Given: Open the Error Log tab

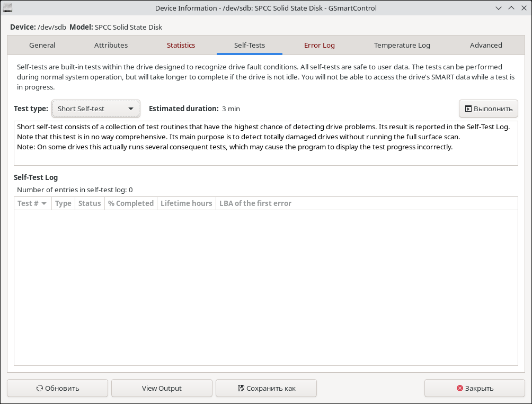Looking at the screenshot, I should 319,45.
